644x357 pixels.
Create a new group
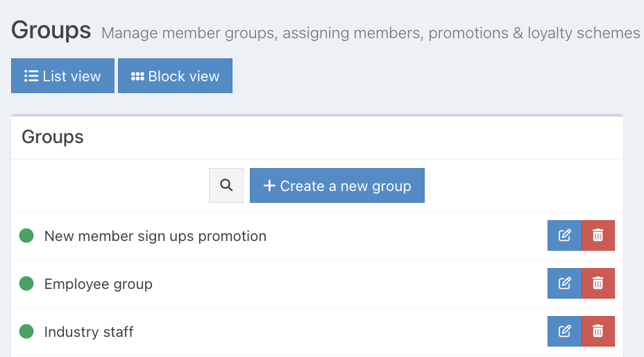[337, 185]
